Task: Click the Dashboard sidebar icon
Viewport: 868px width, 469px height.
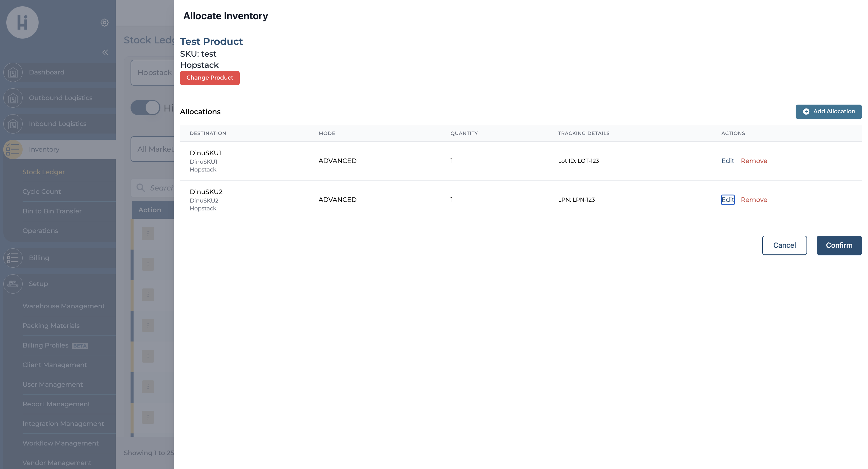Action: click(x=13, y=72)
